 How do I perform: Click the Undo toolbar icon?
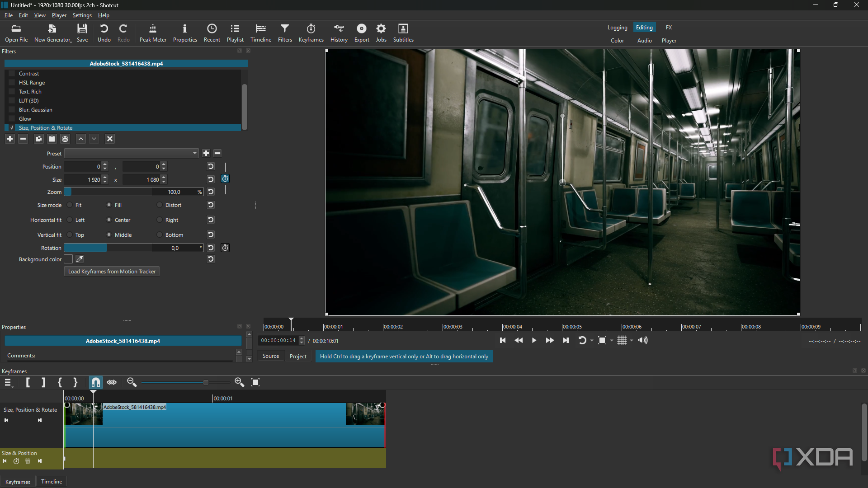pos(104,33)
